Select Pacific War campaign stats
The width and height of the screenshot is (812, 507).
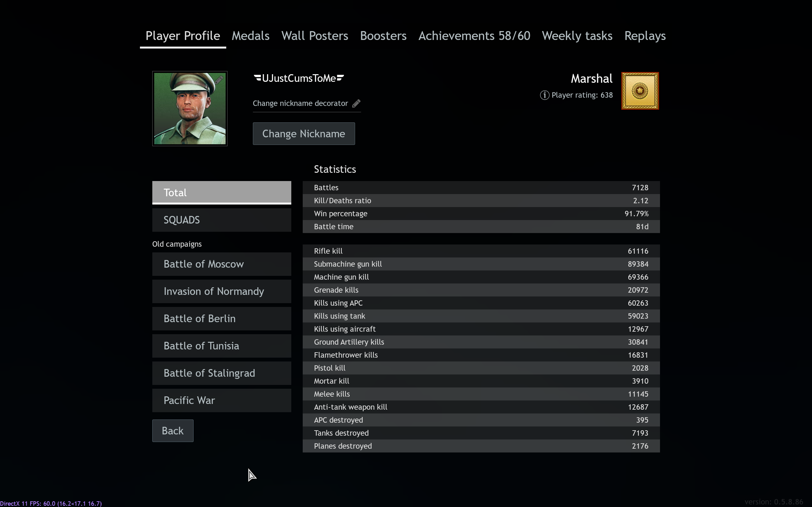pyautogui.click(x=221, y=400)
